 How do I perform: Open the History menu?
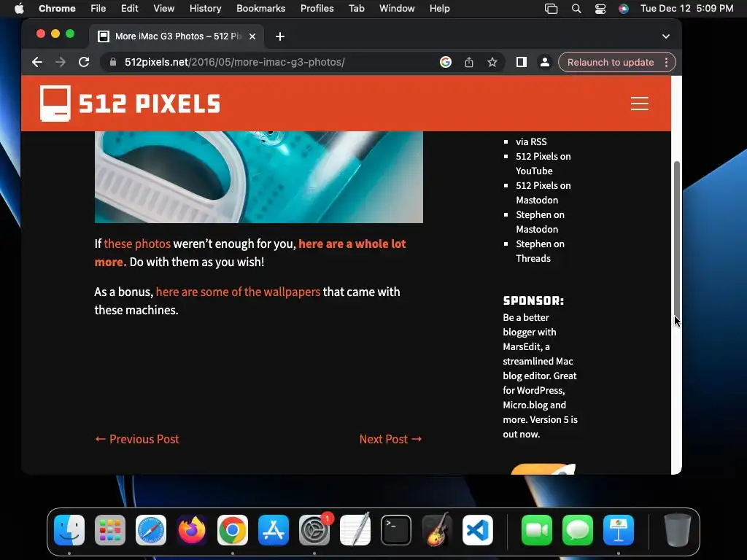coord(205,9)
